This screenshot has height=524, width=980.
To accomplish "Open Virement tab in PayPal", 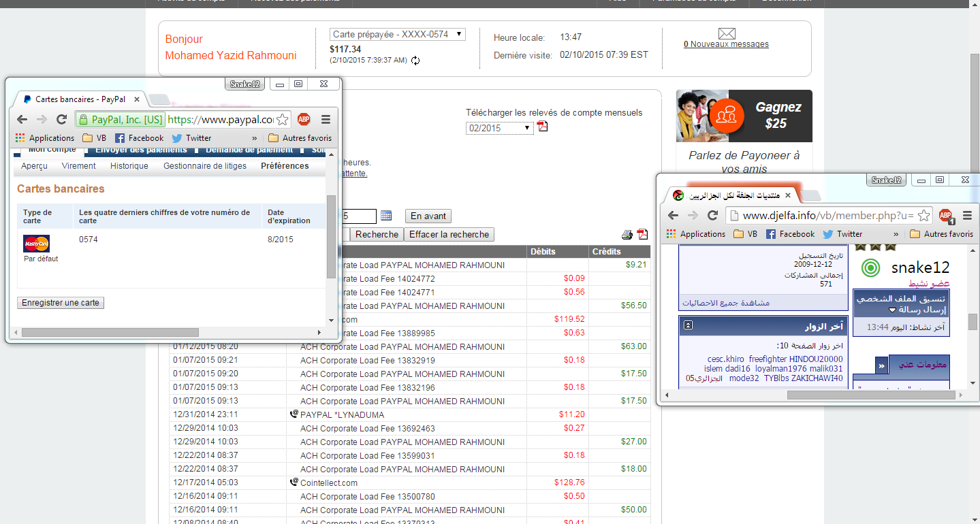I will (79, 166).
